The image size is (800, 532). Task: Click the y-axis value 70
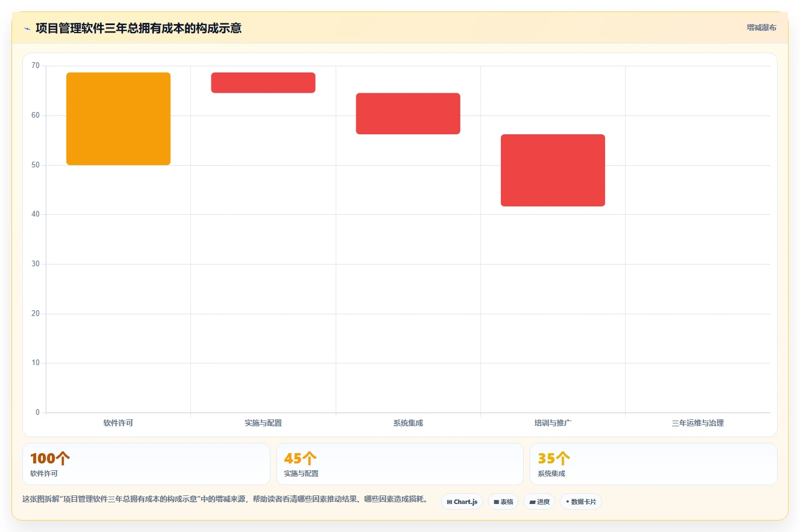tap(35, 66)
